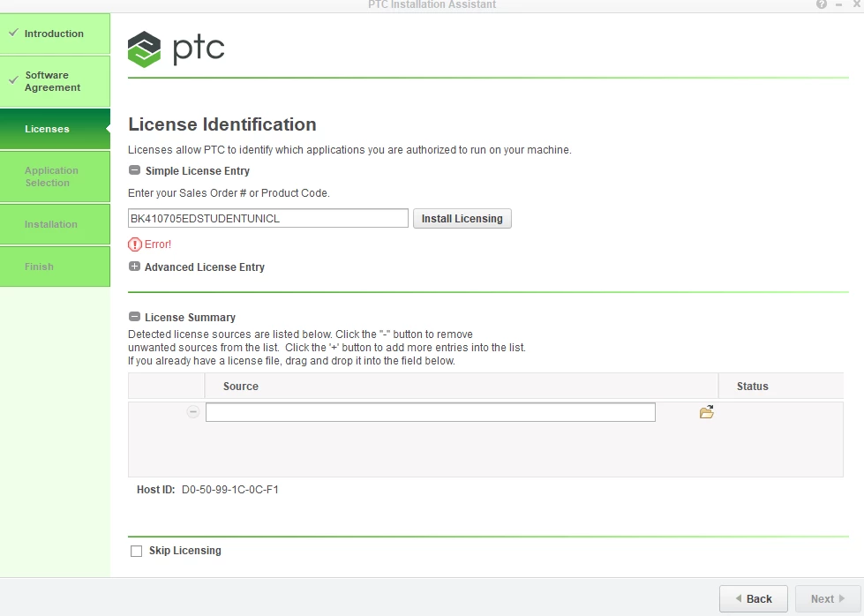Click the PTC logo
864x616 pixels.
177,49
